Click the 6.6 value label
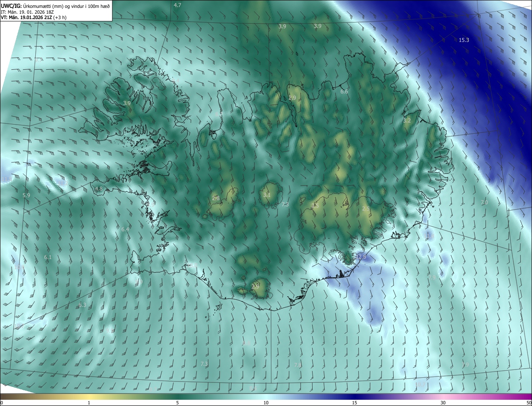Viewport: 532px width, 406px height. coord(344,91)
